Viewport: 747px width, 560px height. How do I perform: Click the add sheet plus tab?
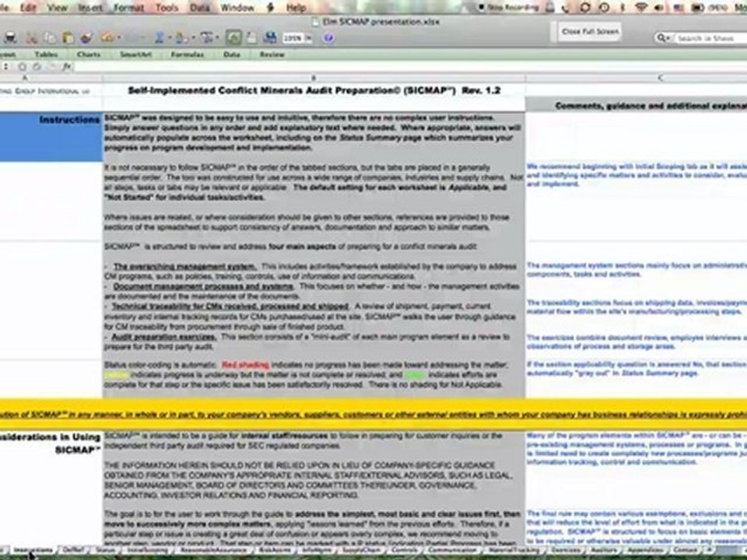708,550
